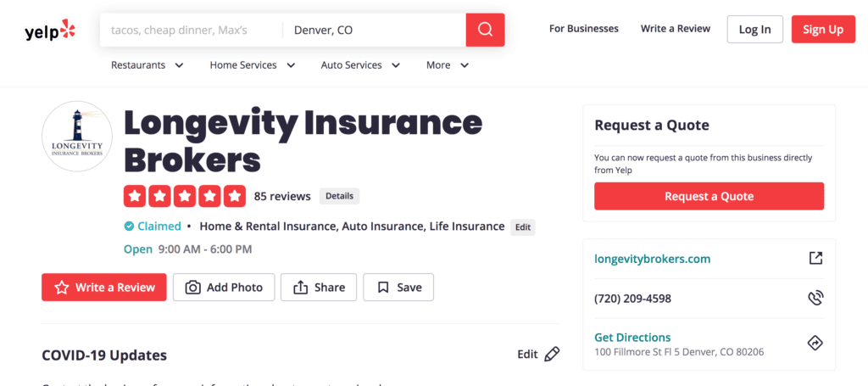Click the Request a Quote button
The image size is (868, 386).
tap(709, 196)
